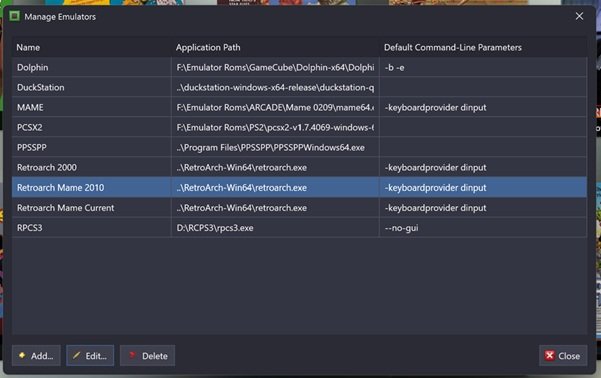Viewport: 601px width, 378px height.
Task: Click the Mame 0209 mame64 path cell
Action: coord(275,107)
